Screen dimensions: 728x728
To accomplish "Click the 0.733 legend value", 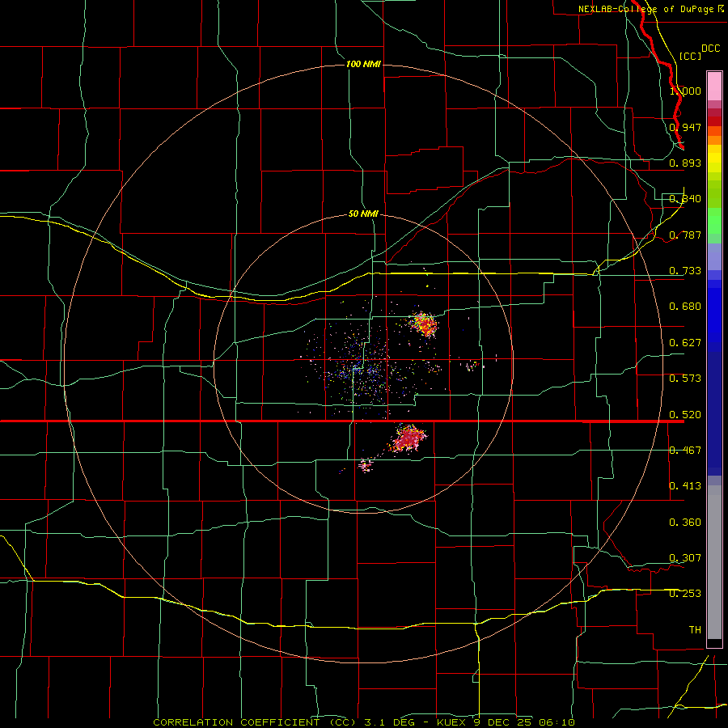I will 685,271.
